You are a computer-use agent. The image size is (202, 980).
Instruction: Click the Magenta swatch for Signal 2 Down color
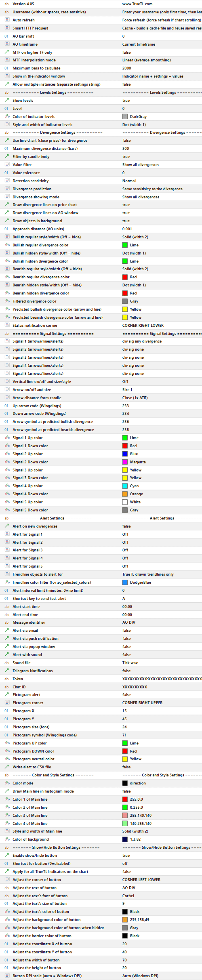(x=125, y=462)
